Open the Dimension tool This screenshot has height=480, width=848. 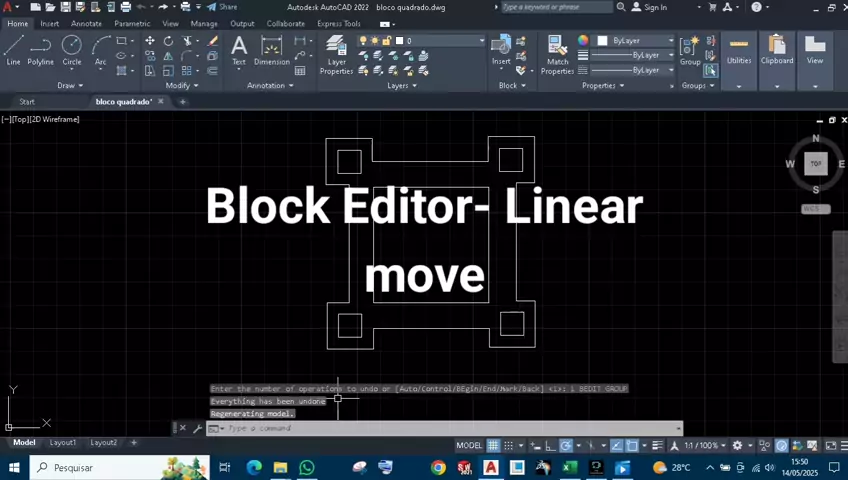tap(271, 49)
